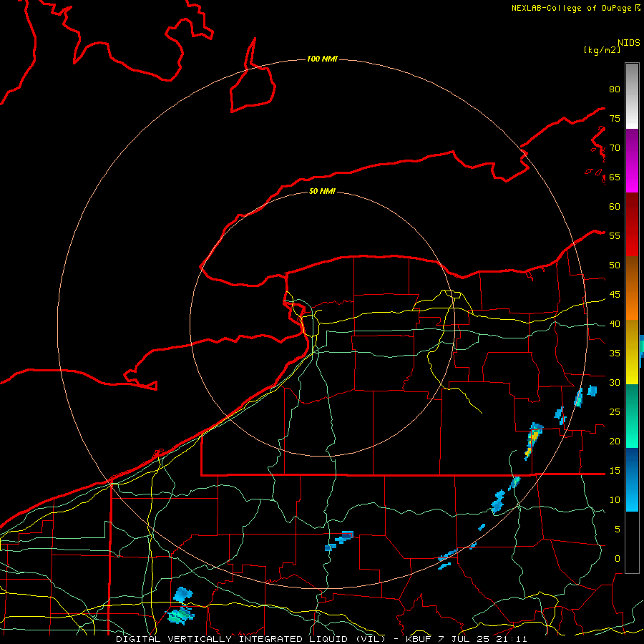Pick the red segment of the color bar
Screen dimensions: 644x644
632,225
